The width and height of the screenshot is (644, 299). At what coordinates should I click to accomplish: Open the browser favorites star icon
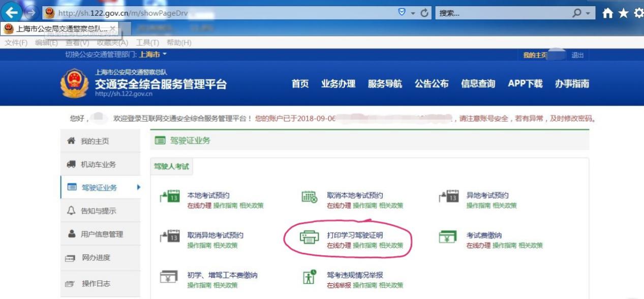[624, 14]
